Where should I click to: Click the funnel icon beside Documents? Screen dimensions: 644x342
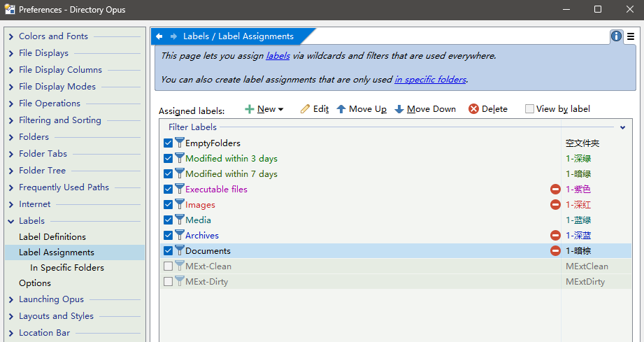(180, 250)
